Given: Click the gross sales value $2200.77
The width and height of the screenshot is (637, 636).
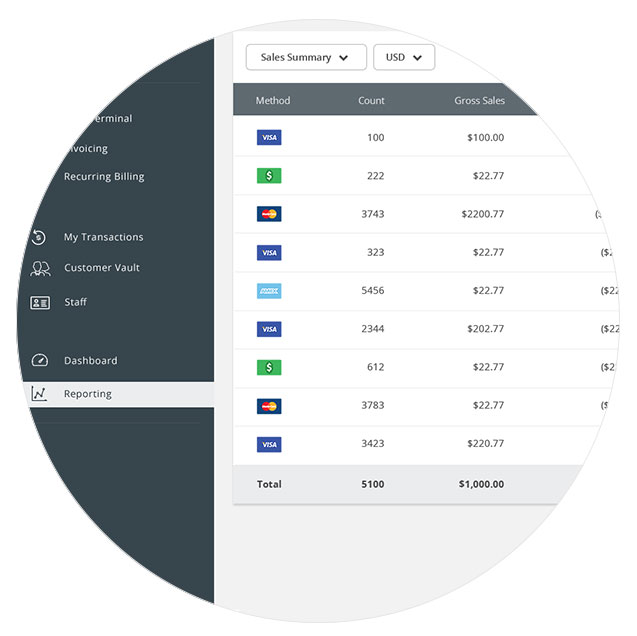Looking at the screenshot, I should (x=483, y=214).
